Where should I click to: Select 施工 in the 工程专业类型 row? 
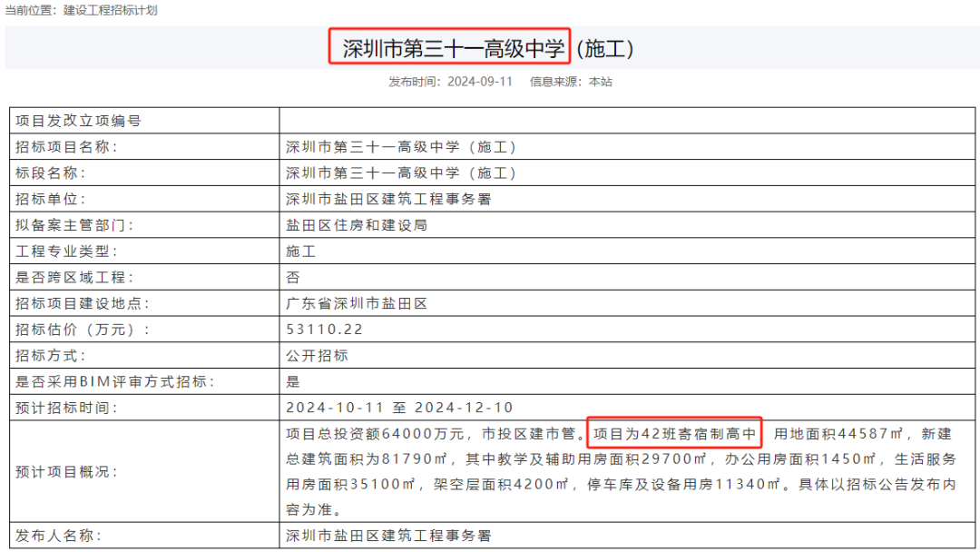click(x=301, y=251)
